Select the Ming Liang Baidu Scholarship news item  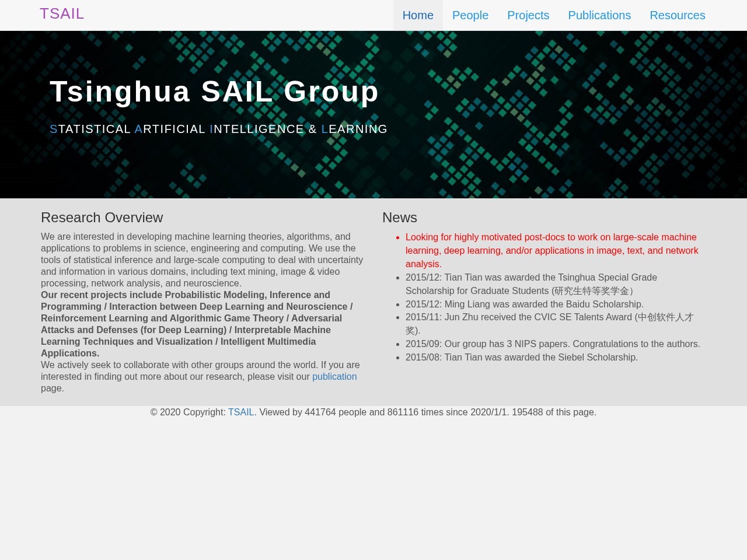point(524,304)
